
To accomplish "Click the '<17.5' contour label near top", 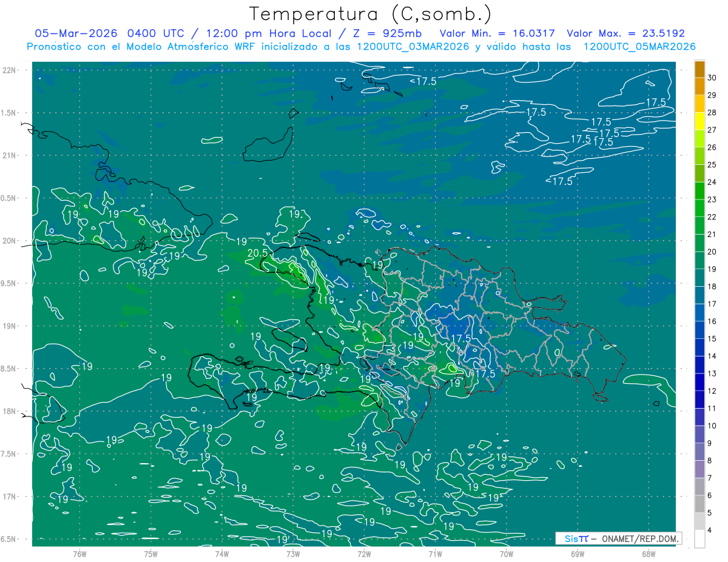I will tap(423, 81).
